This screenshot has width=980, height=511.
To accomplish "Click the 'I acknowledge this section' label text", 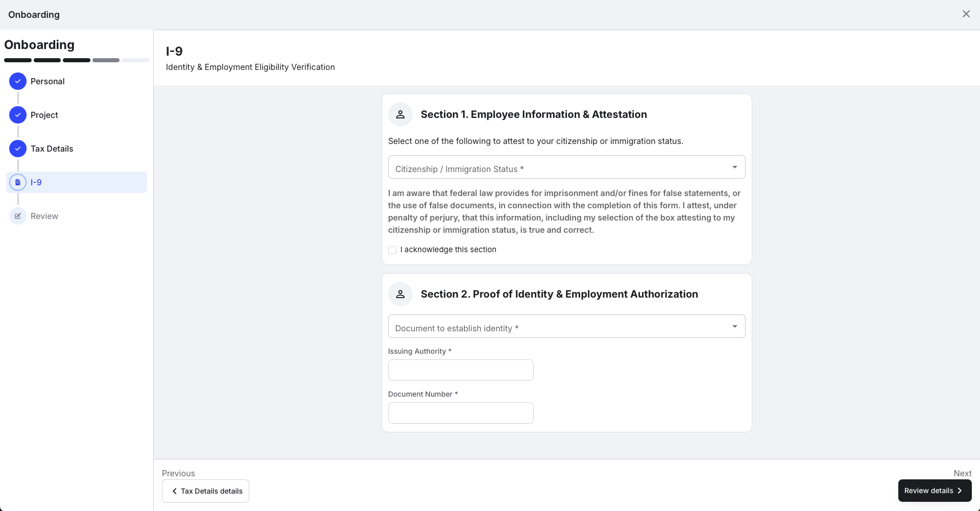I will 448,250.
